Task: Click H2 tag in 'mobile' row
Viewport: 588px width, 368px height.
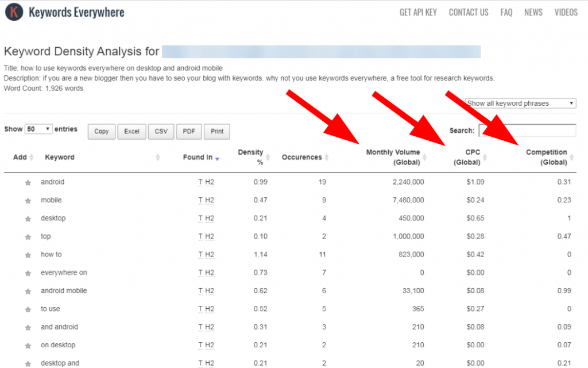Action: pos(210,200)
